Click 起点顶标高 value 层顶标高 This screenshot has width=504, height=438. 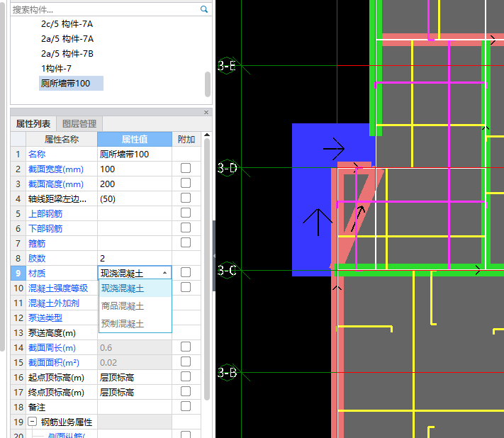pyautogui.click(x=135, y=378)
